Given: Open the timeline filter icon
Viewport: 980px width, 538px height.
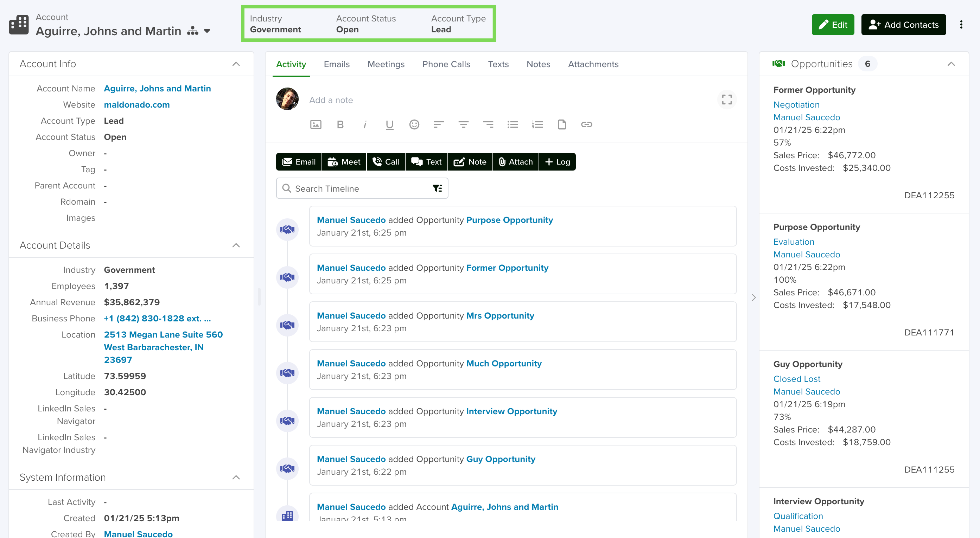Looking at the screenshot, I should (x=437, y=188).
